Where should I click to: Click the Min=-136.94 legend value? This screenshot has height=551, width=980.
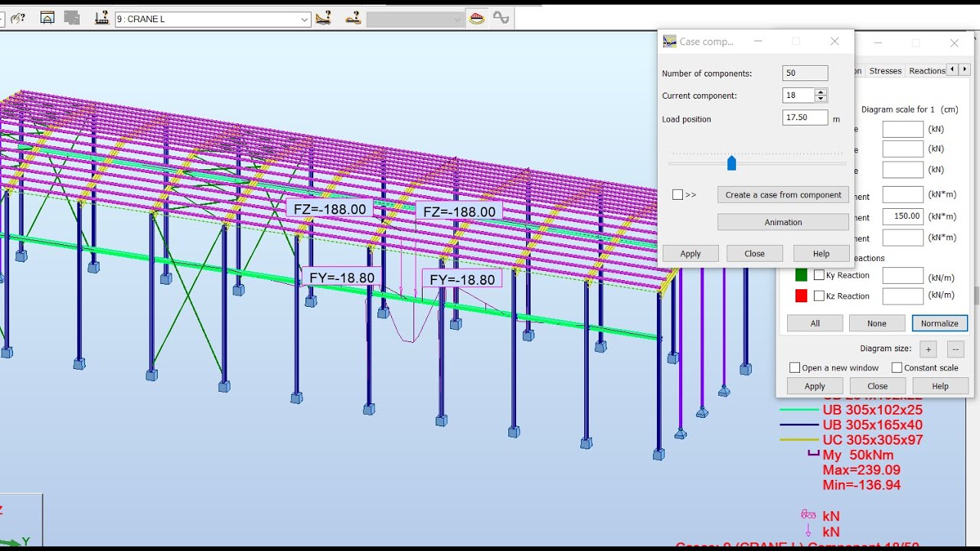(861, 485)
